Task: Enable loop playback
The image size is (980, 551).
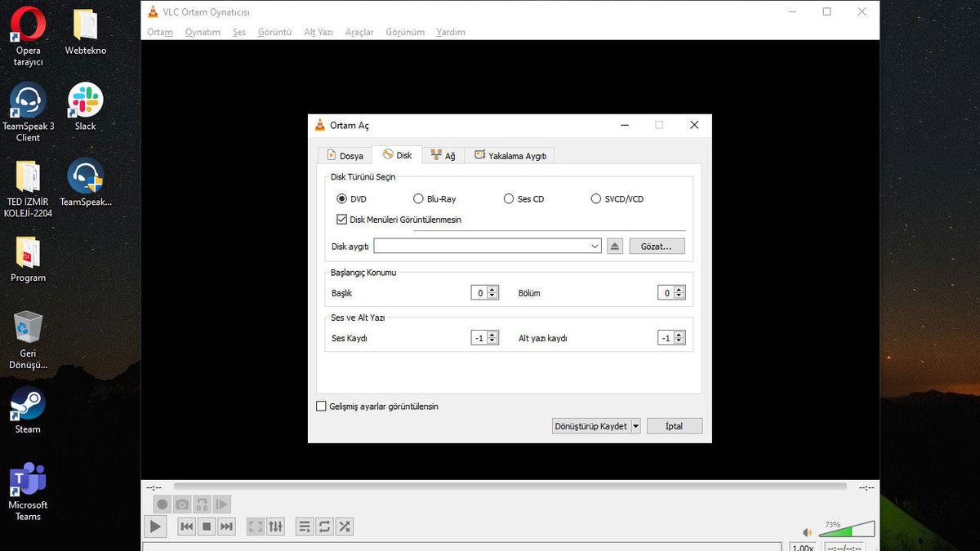Action: (323, 526)
